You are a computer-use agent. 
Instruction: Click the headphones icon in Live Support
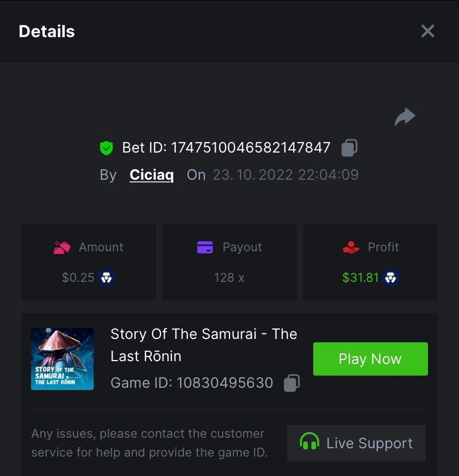click(x=309, y=443)
